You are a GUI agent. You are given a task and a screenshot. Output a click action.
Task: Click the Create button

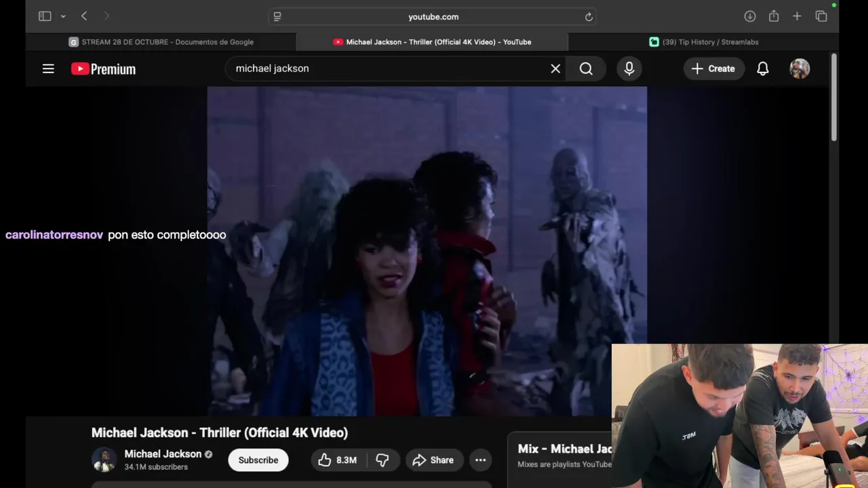tap(713, 68)
